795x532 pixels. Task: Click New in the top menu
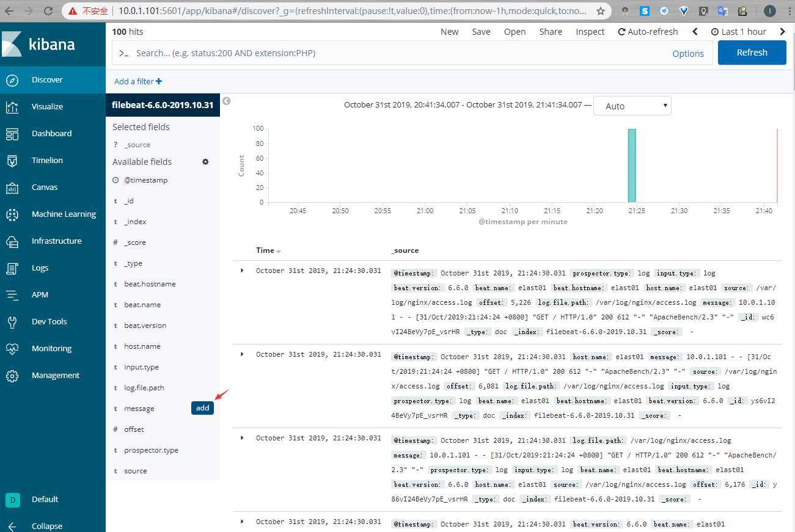pos(450,32)
